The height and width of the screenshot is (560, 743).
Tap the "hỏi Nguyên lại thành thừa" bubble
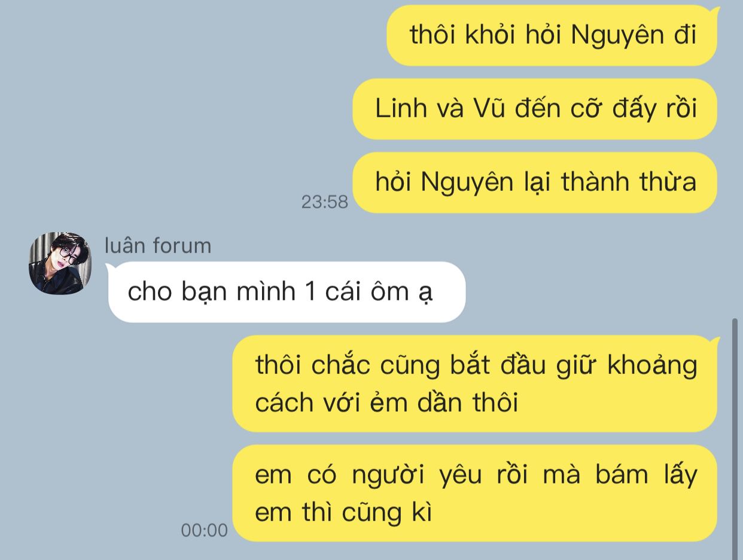pos(535,182)
